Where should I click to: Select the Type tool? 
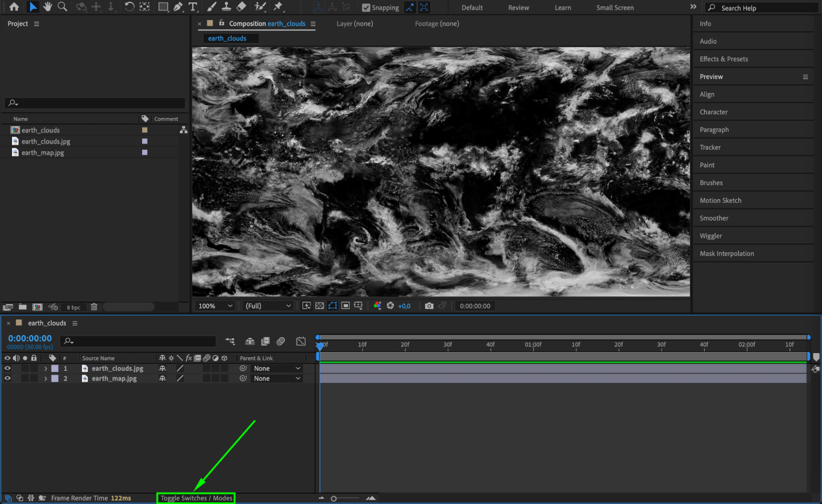click(192, 7)
